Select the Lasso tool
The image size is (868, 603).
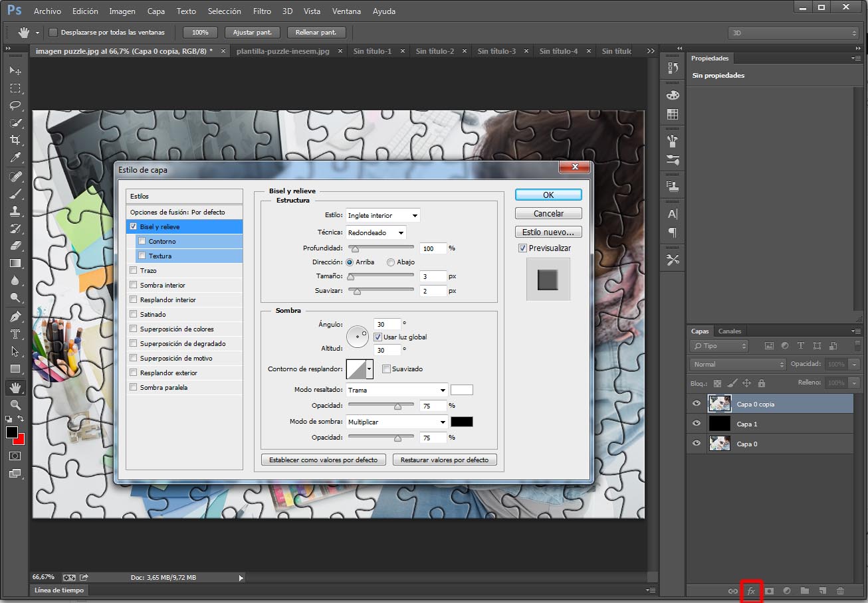[x=15, y=106]
